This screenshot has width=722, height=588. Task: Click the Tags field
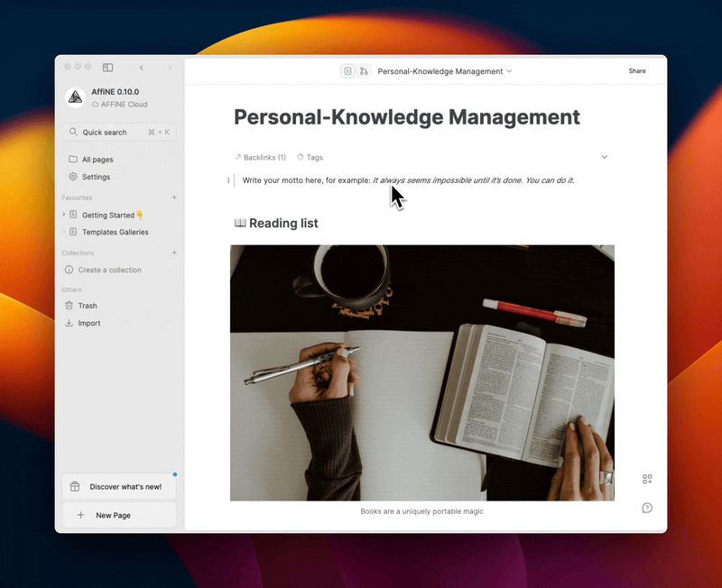point(310,157)
